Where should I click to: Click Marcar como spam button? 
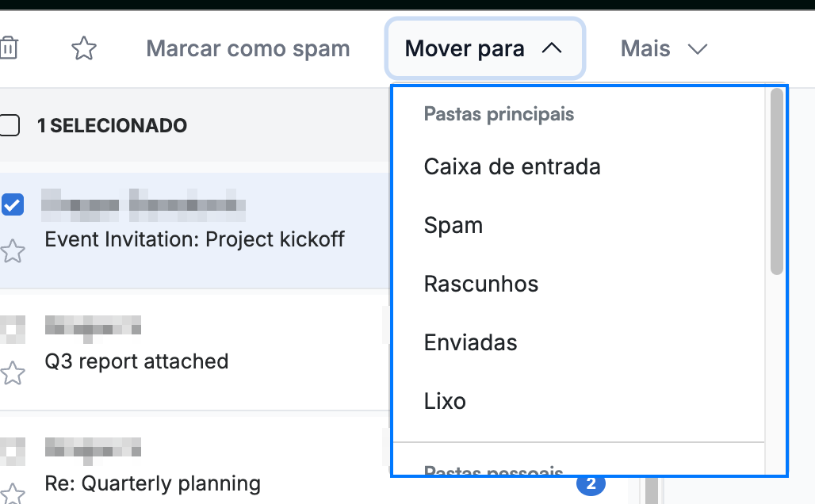click(x=248, y=48)
